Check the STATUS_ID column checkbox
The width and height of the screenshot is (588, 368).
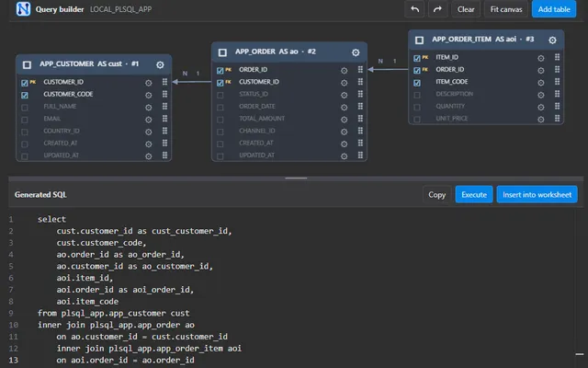click(220, 96)
